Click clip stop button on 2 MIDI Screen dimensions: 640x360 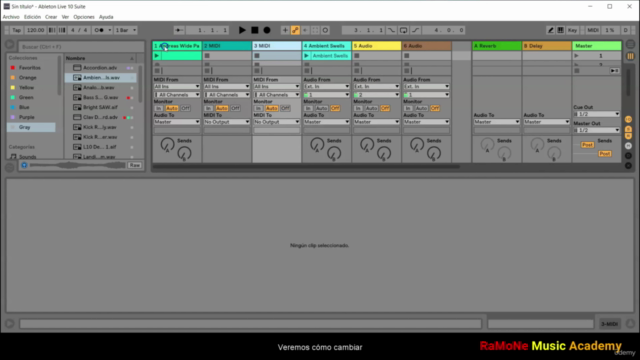[x=207, y=56]
